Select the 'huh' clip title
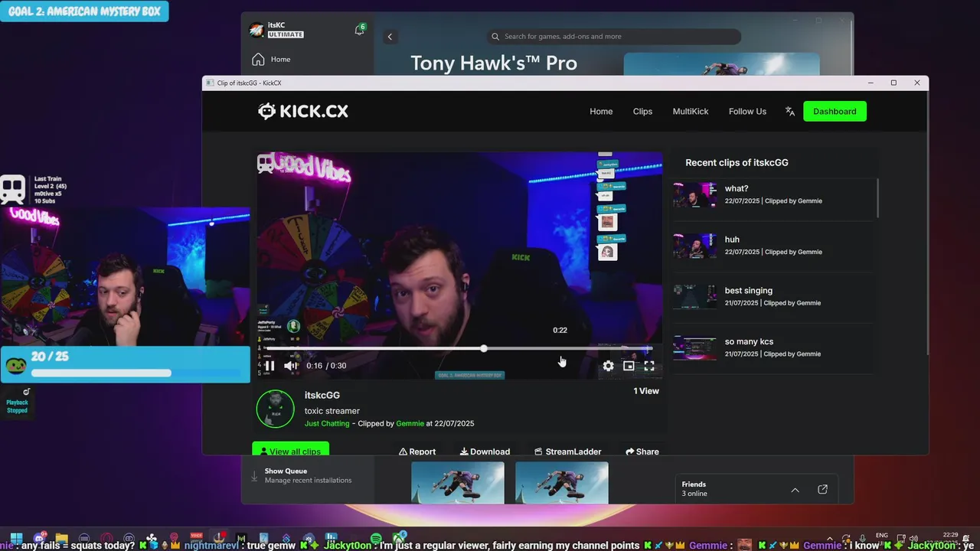The width and height of the screenshot is (980, 551). tap(732, 240)
